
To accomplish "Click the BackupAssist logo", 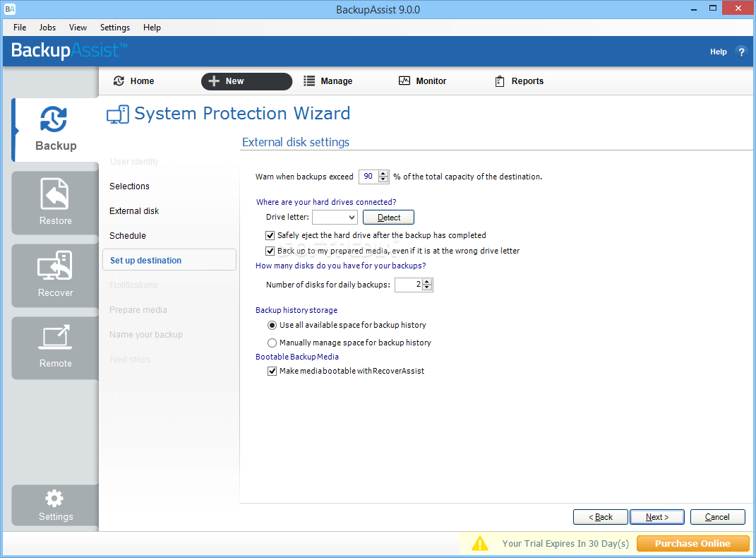I will (x=69, y=50).
